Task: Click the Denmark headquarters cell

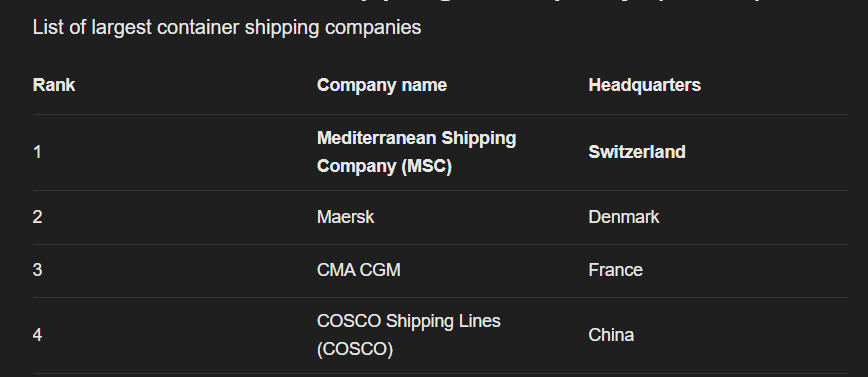Action: [623, 217]
